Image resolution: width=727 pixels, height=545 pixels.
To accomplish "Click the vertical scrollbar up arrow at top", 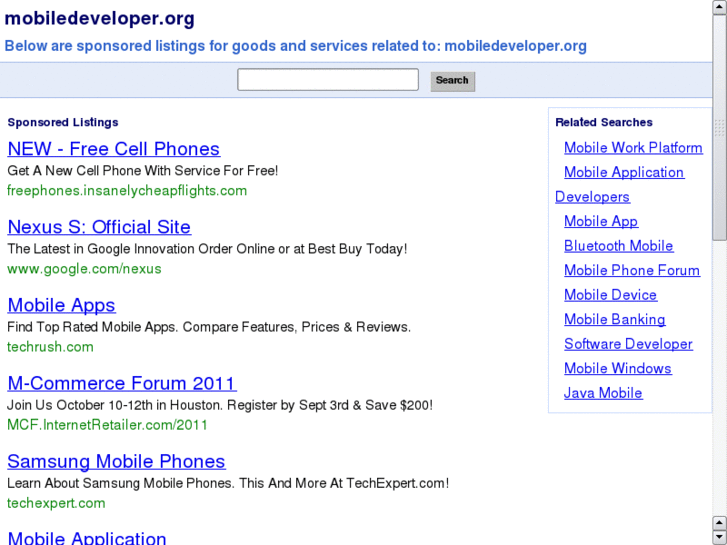I will (720, 7).
